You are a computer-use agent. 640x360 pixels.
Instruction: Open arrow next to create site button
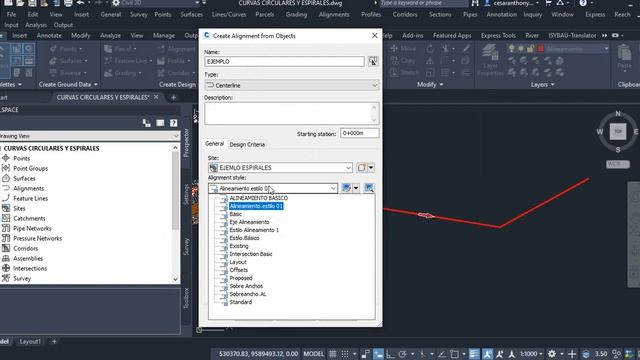tap(371, 168)
